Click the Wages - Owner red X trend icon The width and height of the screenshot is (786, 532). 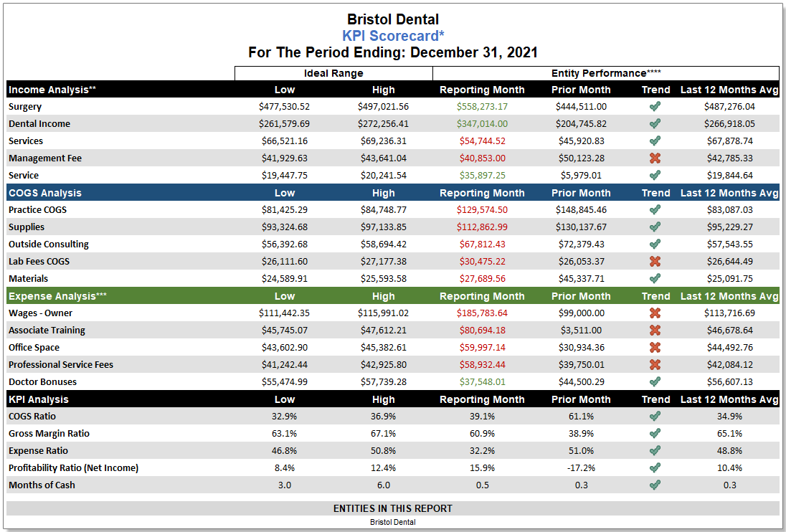coord(655,313)
